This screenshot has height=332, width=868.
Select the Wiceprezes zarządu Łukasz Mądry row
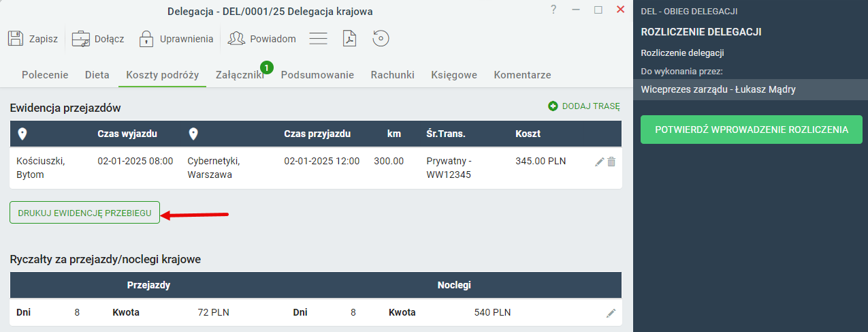click(x=750, y=89)
